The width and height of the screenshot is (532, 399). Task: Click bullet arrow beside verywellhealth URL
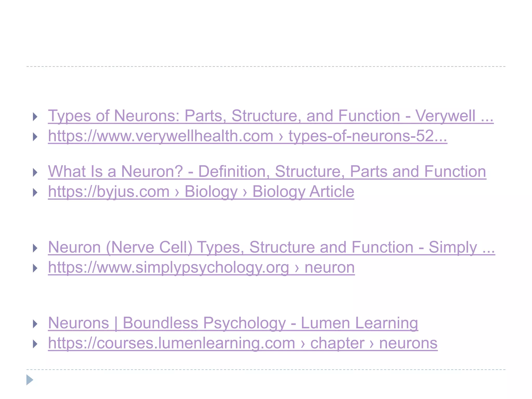click(x=35, y=137)
